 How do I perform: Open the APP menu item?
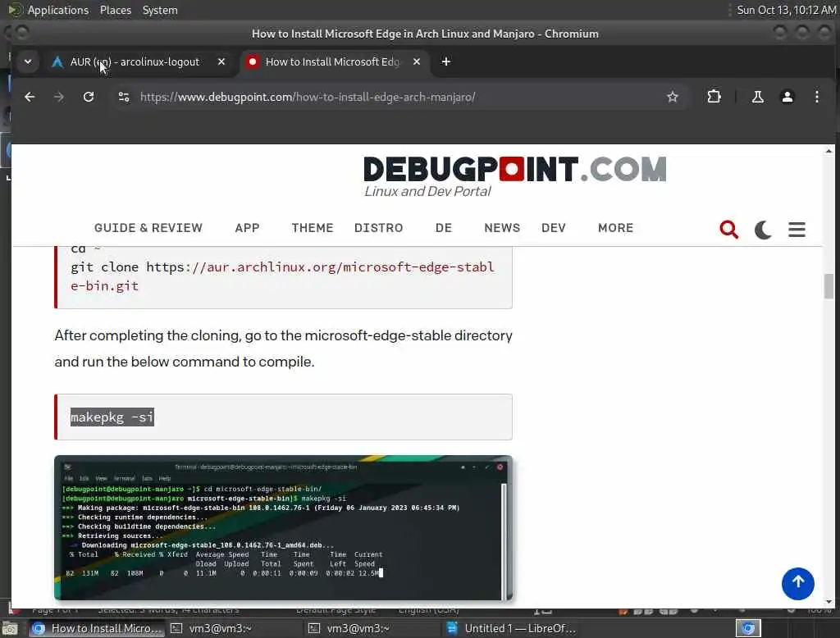247,228
